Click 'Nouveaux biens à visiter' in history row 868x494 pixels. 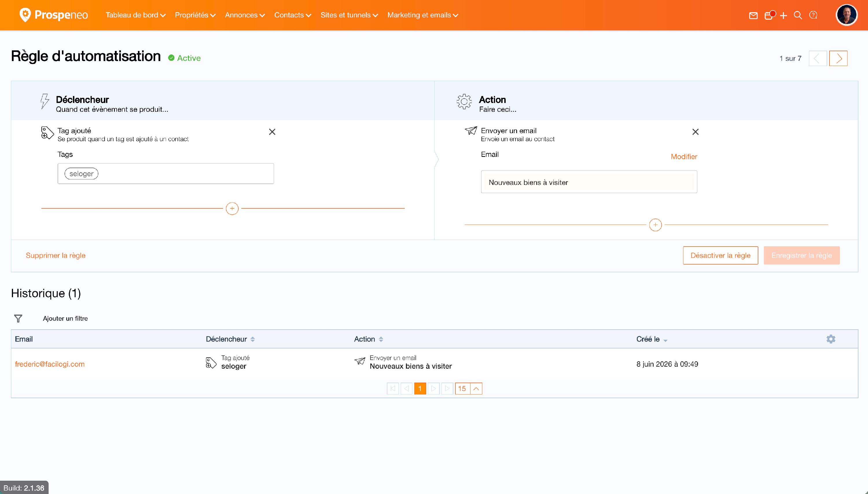[x=411, y=366]
